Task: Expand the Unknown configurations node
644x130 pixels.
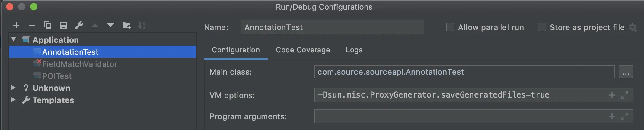Action: point(13,88)
